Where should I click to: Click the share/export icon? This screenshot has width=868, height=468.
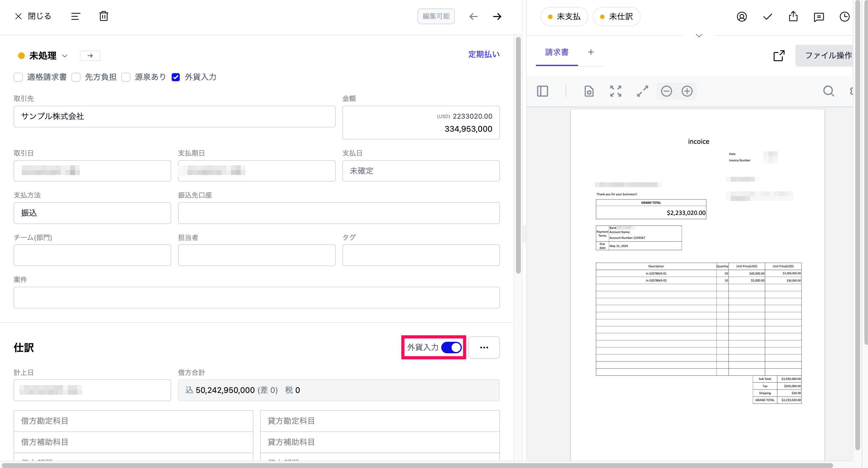click(793, 17)
